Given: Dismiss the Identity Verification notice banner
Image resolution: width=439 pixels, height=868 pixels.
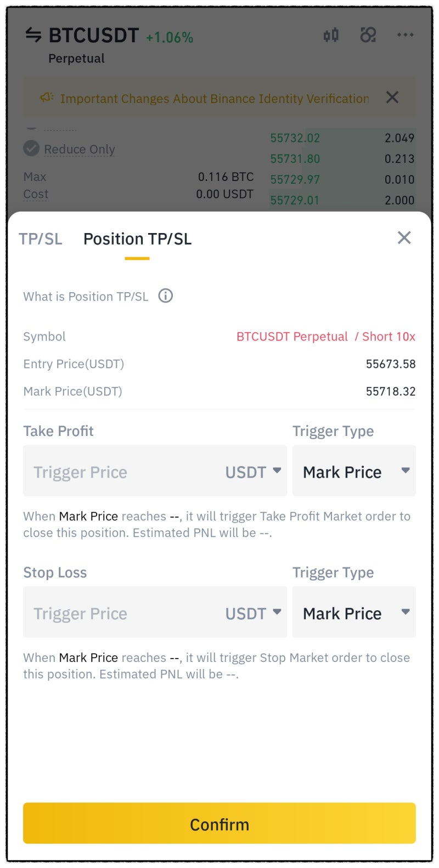Looking at the screenshot, I should [x=392, y=98].
